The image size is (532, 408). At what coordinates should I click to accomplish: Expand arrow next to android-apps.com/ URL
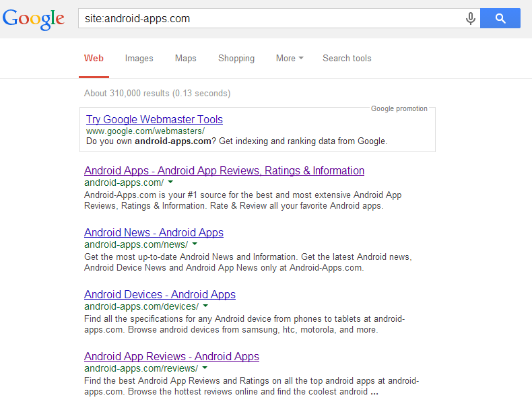170,182
